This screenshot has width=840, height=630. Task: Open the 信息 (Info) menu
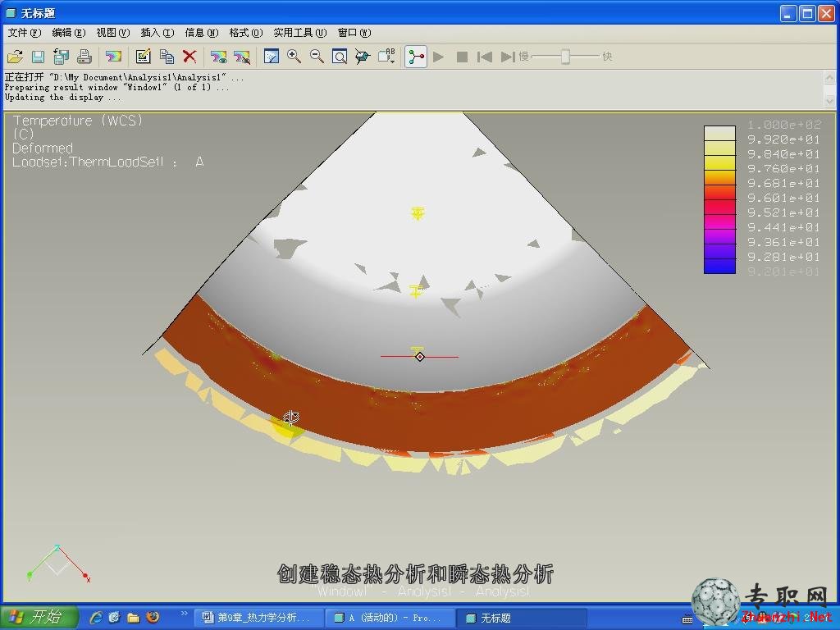202,33
